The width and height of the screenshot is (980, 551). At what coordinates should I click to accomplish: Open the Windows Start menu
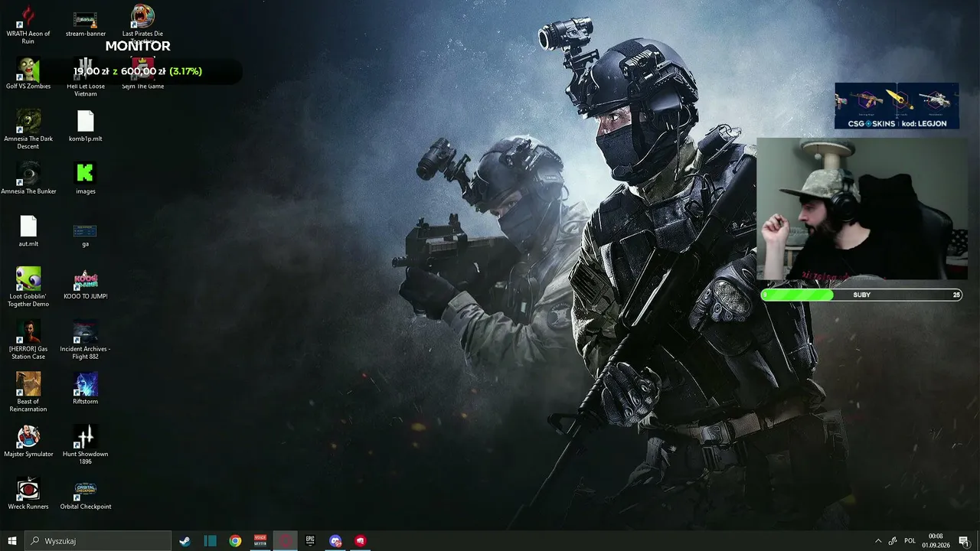click(x=12, y=541)
